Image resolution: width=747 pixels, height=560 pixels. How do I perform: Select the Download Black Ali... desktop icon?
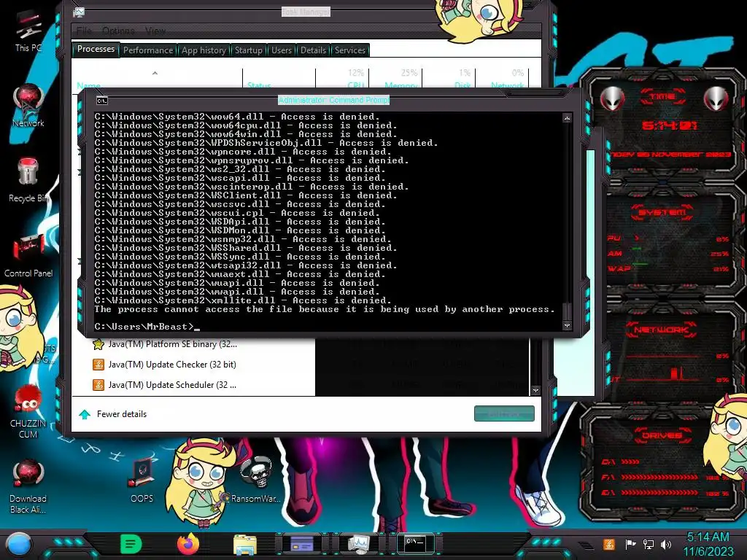point(28,486)
